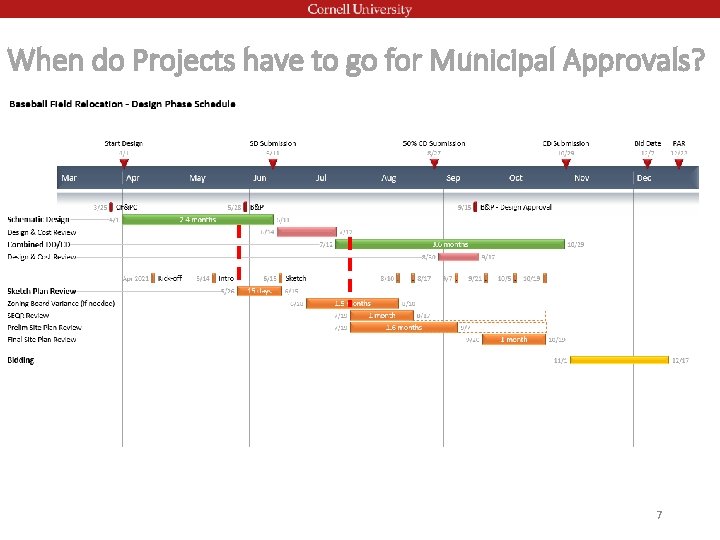This screenshot has height=540, width=720.
Task: Select the Final Site Plan Review 1 month bar
Action: tap(514, 339)
